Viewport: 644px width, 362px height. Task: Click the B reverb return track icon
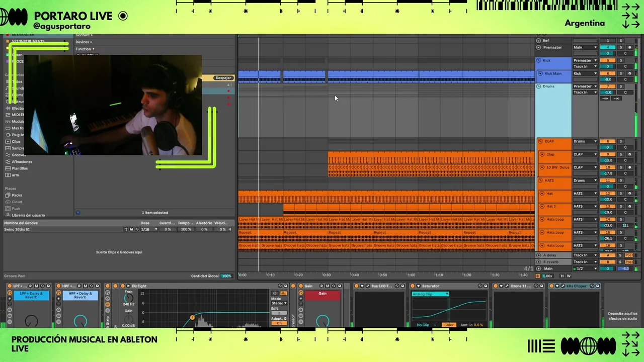(539, 262)
